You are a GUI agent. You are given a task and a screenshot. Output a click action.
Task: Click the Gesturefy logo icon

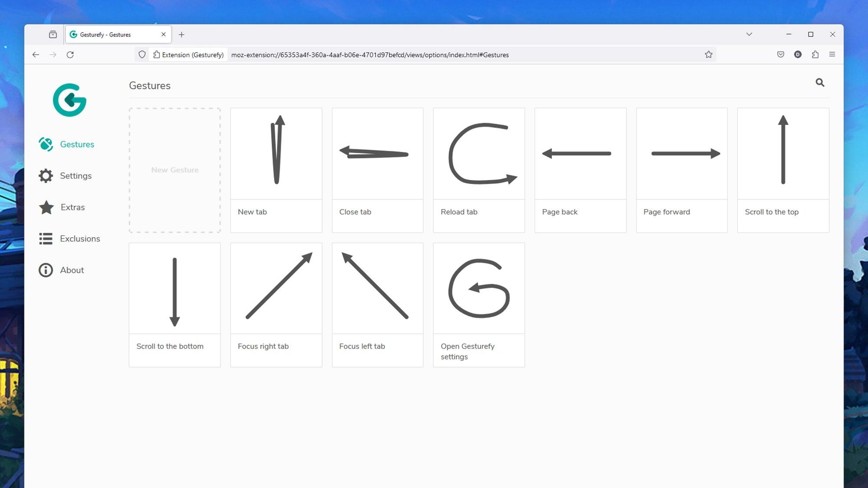(x=69, y=99)
